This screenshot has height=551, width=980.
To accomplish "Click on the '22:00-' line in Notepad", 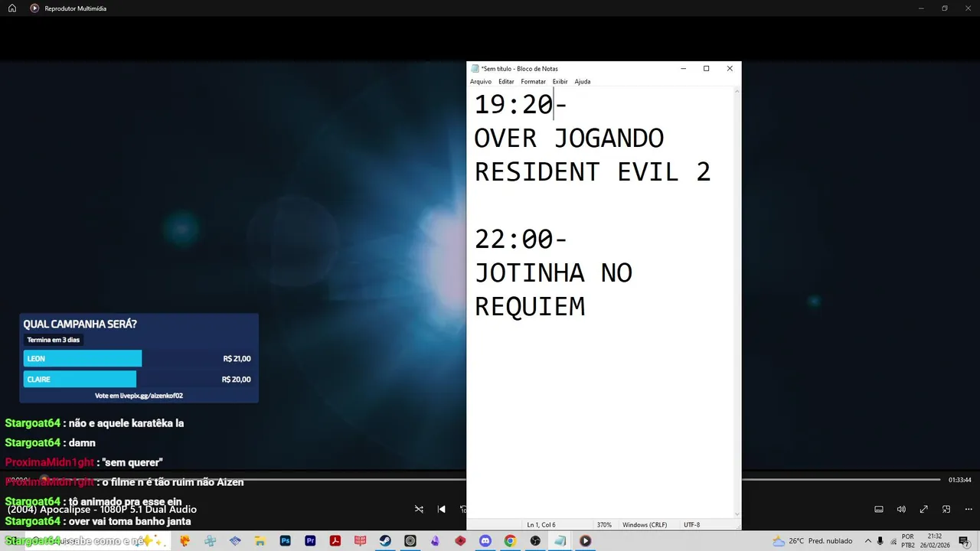I will 521,240.
